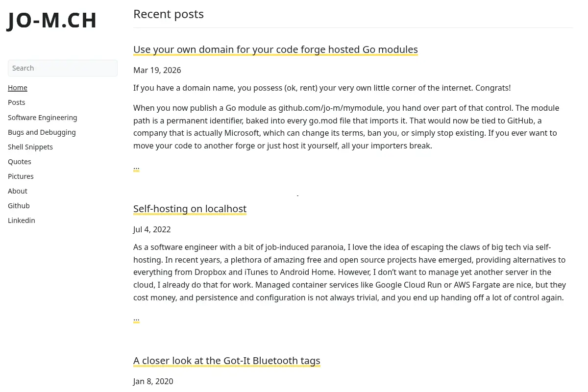Focus the Search input field
This screenshot has height=392, width=588.
click(x=63, y=68)
